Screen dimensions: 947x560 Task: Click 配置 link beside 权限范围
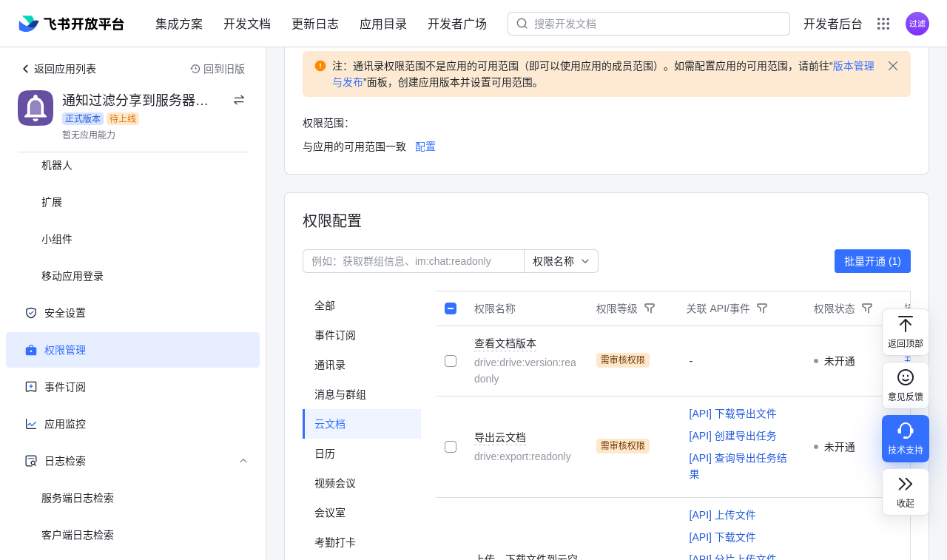click(x=425, y=146)
